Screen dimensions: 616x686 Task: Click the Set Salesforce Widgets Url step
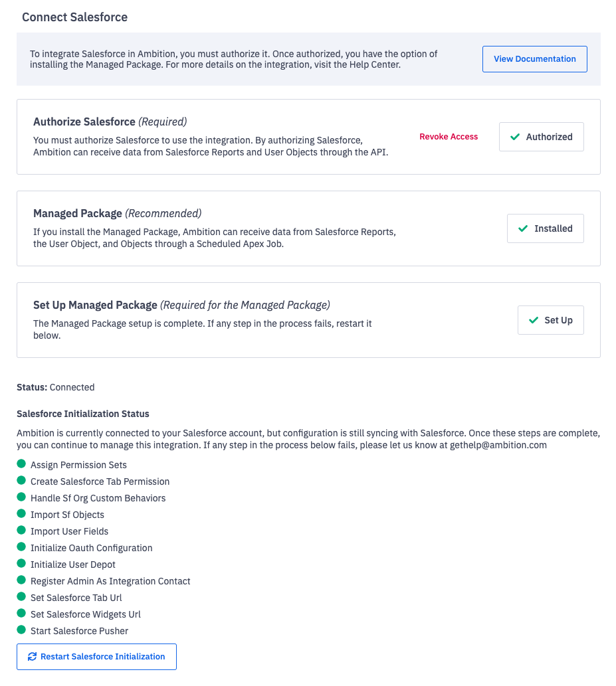coord(86,614)
